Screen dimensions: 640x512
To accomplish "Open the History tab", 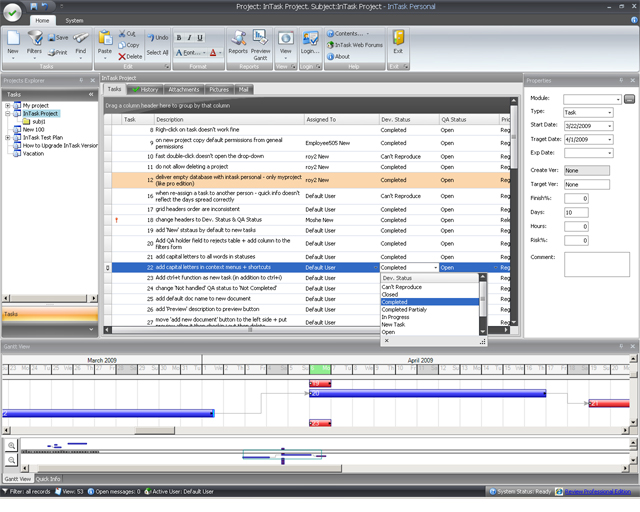I will 145,89.
